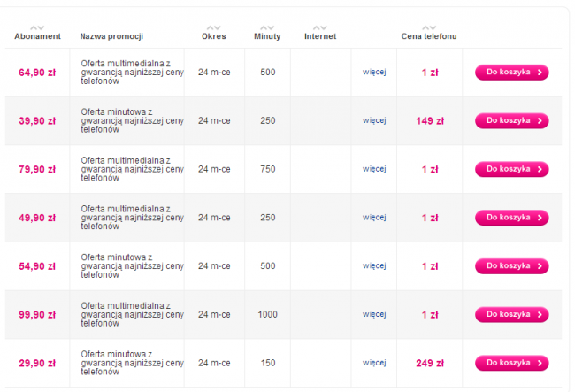This screenshot has height=392, width=575.
Task: Add the 49,90 zł plan to cart
Action: [512, 218]
